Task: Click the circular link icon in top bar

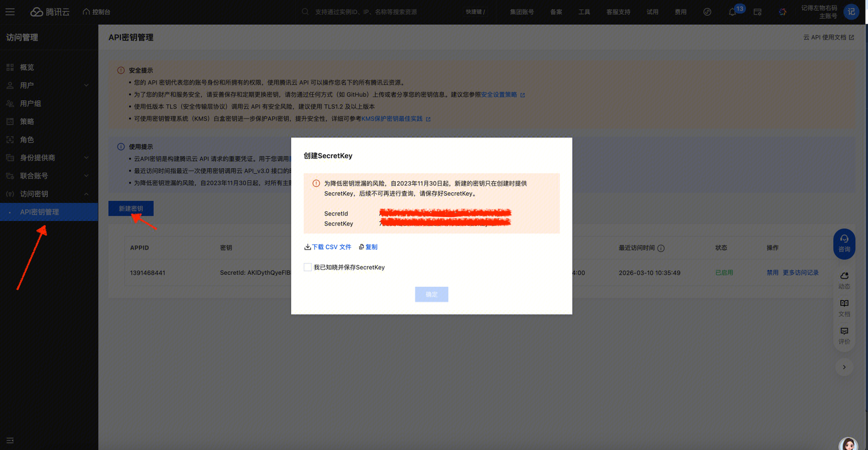Action: point(707,12)
